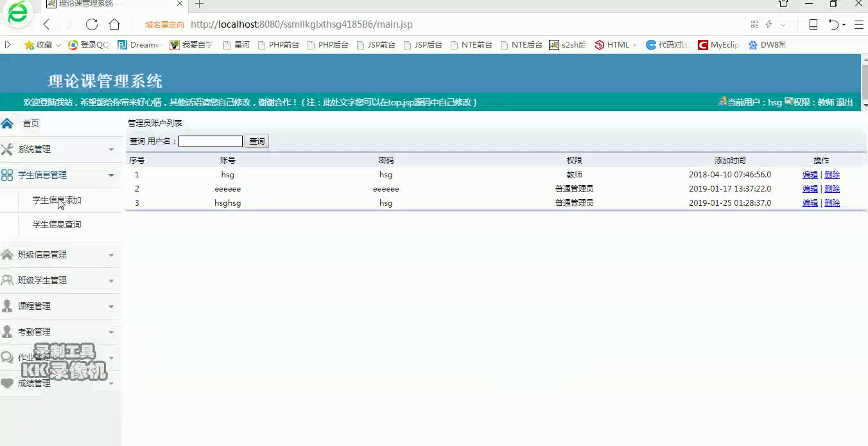
Task: Expand bookmarks sidebar arrow icon
Action: click(x=8, y=45)
